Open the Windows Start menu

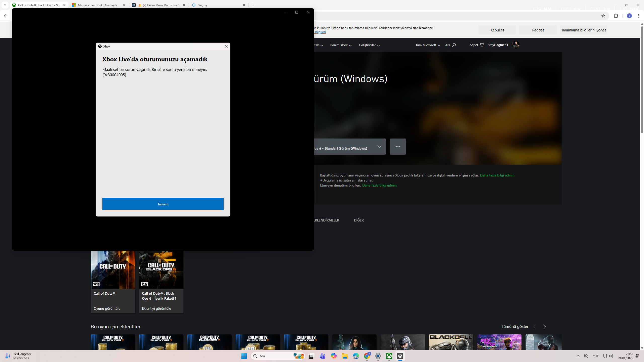coord(244,356)
